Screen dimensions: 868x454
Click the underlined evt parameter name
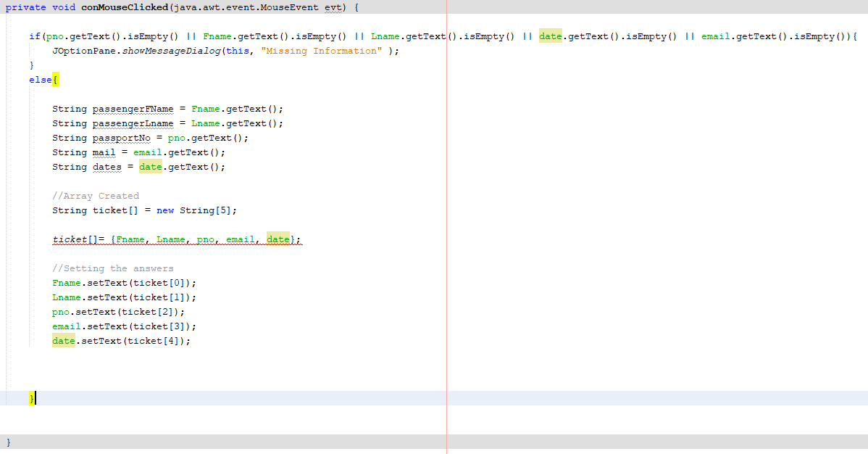(x=332, y=7)
